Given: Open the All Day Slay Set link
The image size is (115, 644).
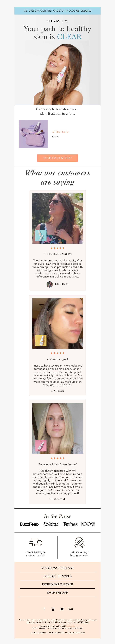Looking at the screenshot, I should click(61, 132).
